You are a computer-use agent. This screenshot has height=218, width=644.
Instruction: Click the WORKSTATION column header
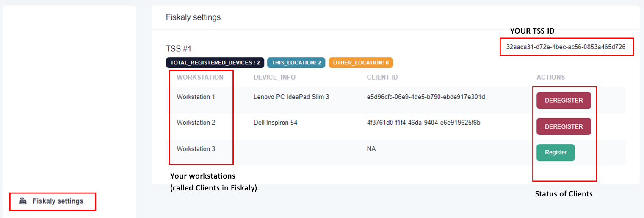pos(200,78)
